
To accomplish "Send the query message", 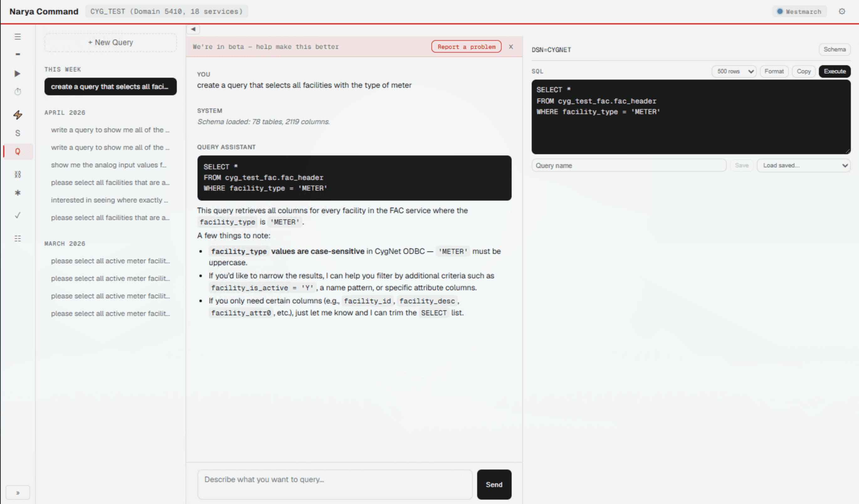I will (x=494, y=484).
